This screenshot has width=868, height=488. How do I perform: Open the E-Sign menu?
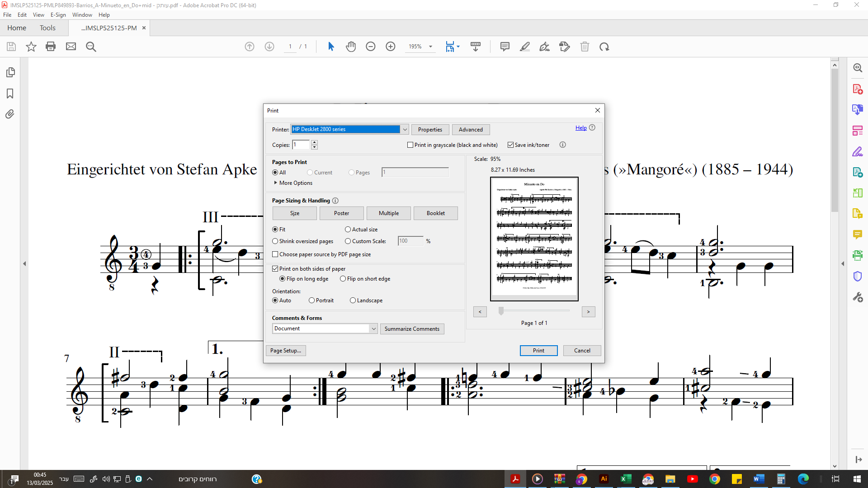click(58, 15)
